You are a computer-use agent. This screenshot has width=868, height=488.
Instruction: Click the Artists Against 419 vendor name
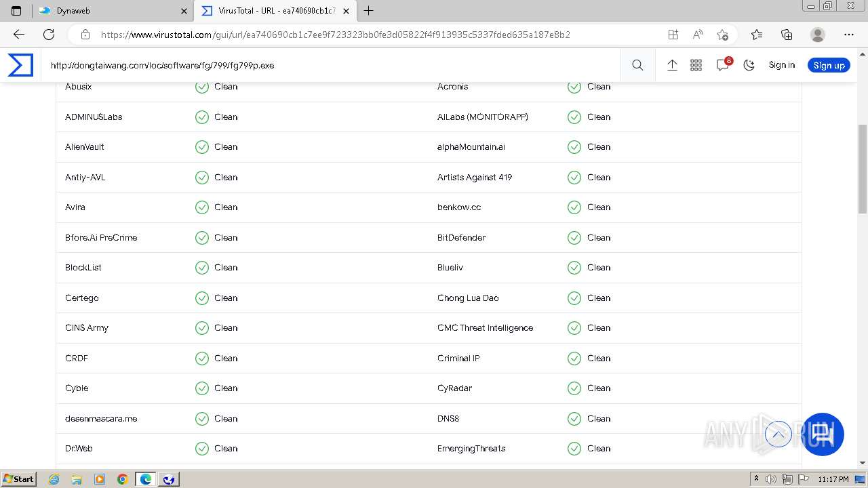pyautogui.click(x=475, y=178)
